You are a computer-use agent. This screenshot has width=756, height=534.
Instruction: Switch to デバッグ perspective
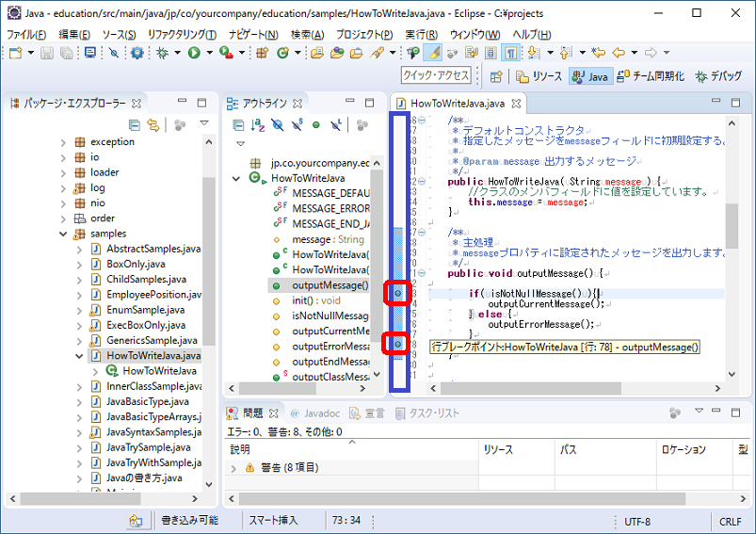pyautogui.click(x=718, y=76)
